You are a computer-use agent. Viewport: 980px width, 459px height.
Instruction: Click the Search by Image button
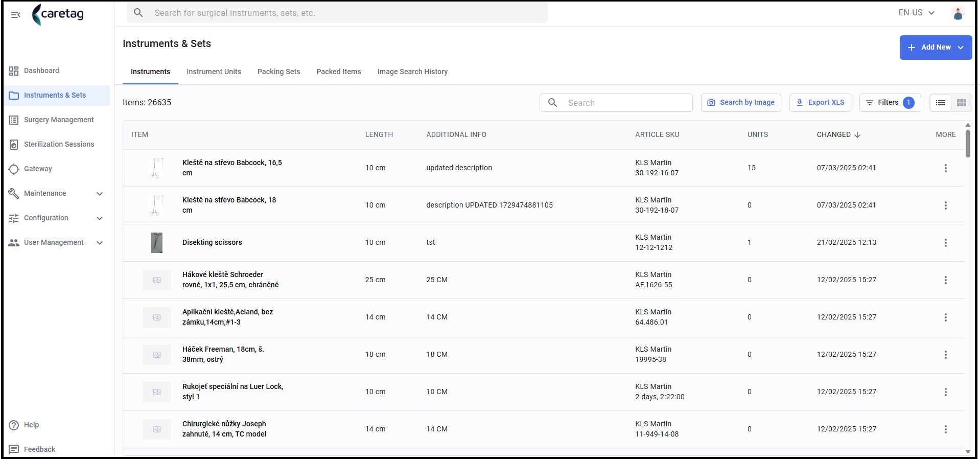pyautogui.click(x=741, y=103)
